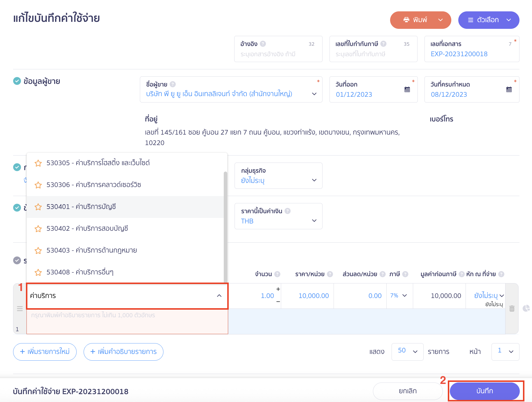Open the due date calendar icon

[x=509, y=89]
